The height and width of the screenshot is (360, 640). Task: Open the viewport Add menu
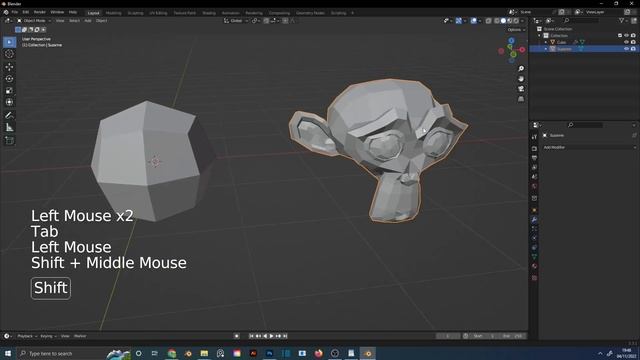click(x=88, y=21)
